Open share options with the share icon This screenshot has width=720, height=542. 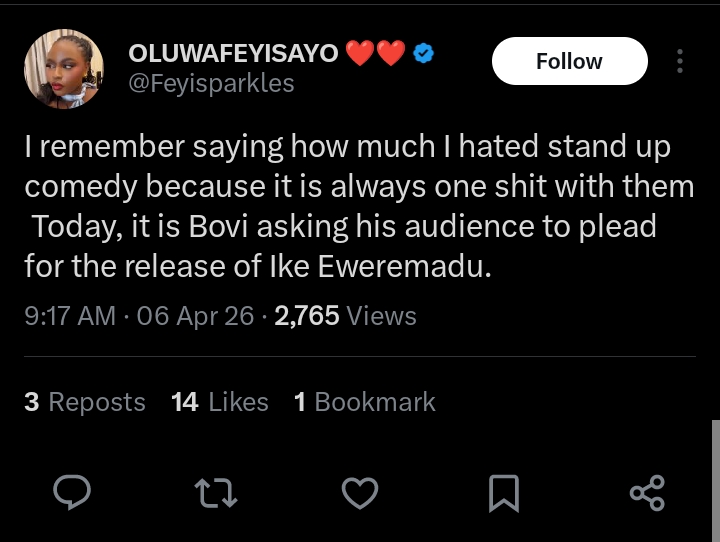pos(647,492)
